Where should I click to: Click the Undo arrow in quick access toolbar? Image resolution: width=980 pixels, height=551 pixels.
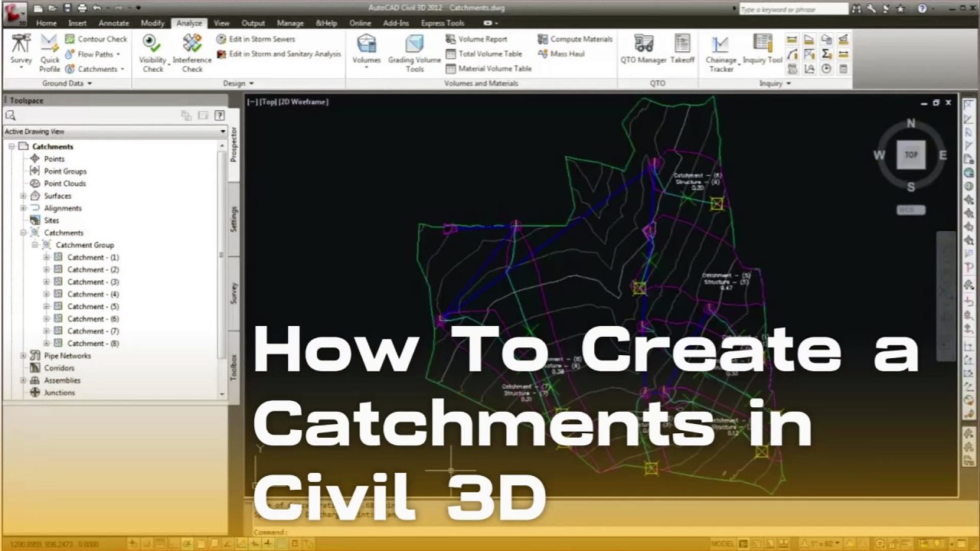pos(96,8)
